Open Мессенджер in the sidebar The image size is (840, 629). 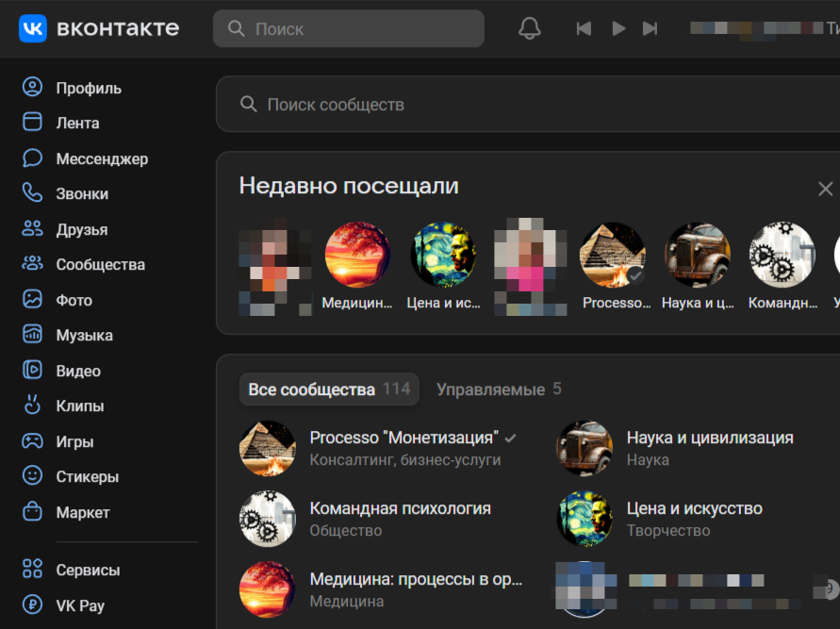pos(102,158)
